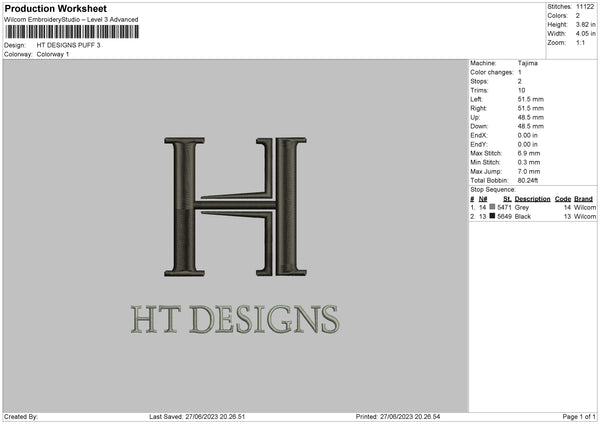The width and height of the screenshot is (600, 424).
Task: Click width value '4.05 in'
Action: pos(586,34)
